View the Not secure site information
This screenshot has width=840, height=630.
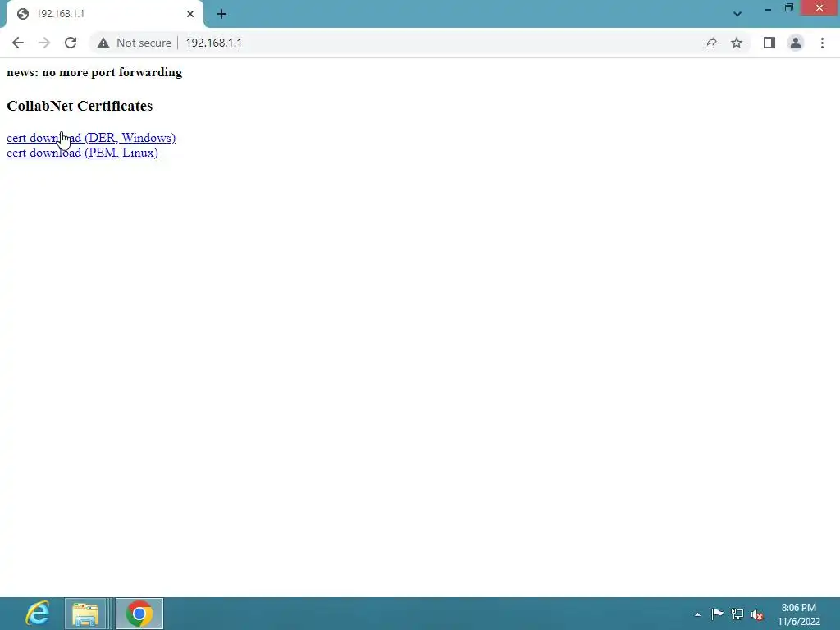135,43
